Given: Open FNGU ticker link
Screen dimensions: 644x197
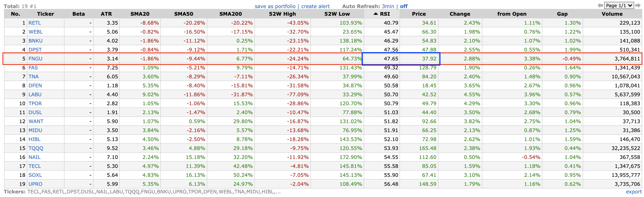Looking at the screenshot, I should pos(35,59).
